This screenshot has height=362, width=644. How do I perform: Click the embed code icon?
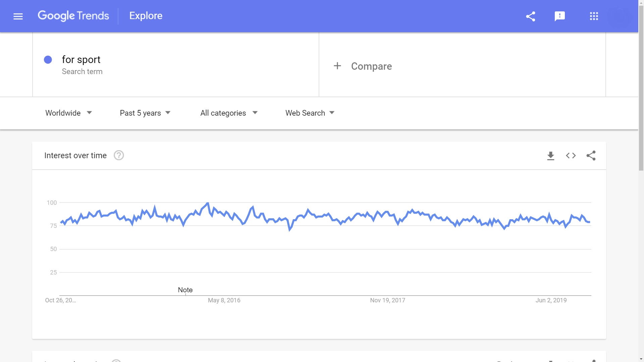point(571,156)
